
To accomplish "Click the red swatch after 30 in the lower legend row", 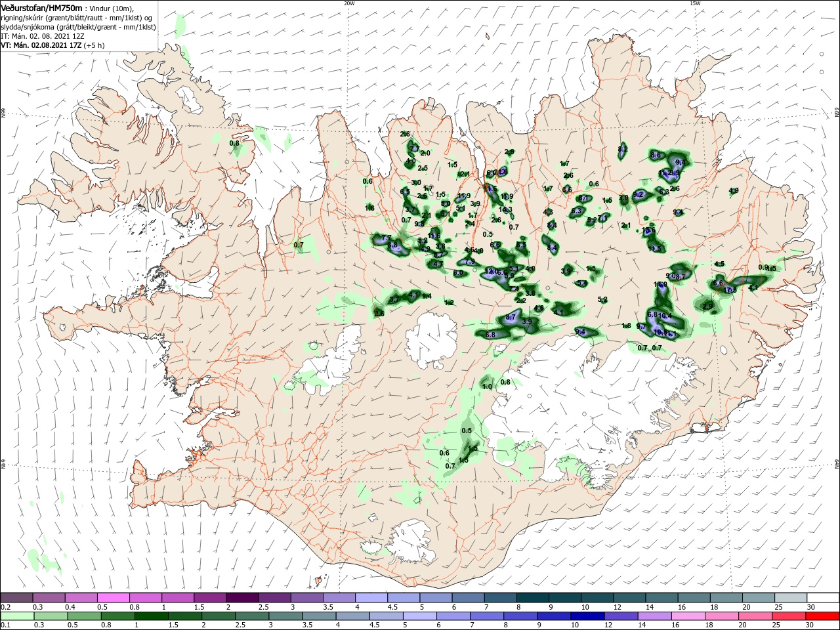I will click(x=824, y=616).
